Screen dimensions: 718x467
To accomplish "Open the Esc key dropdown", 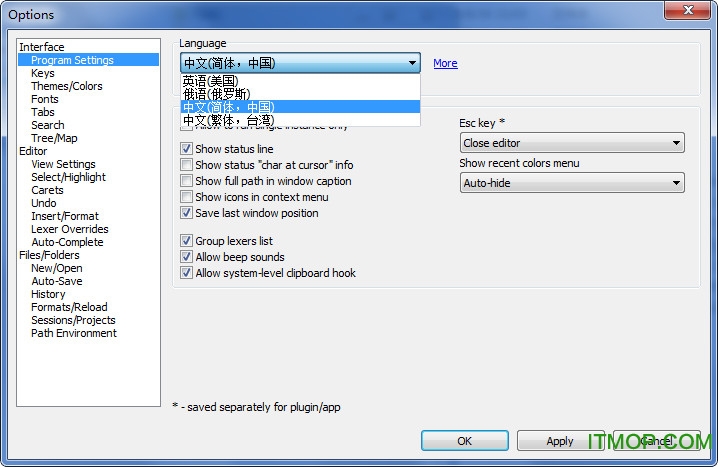I will 572,143.
